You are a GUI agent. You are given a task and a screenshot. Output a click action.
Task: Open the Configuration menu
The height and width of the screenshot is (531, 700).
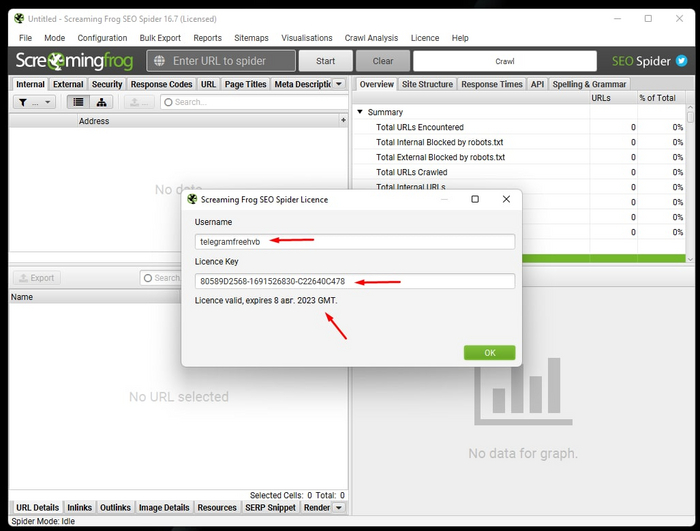(102, 38)
